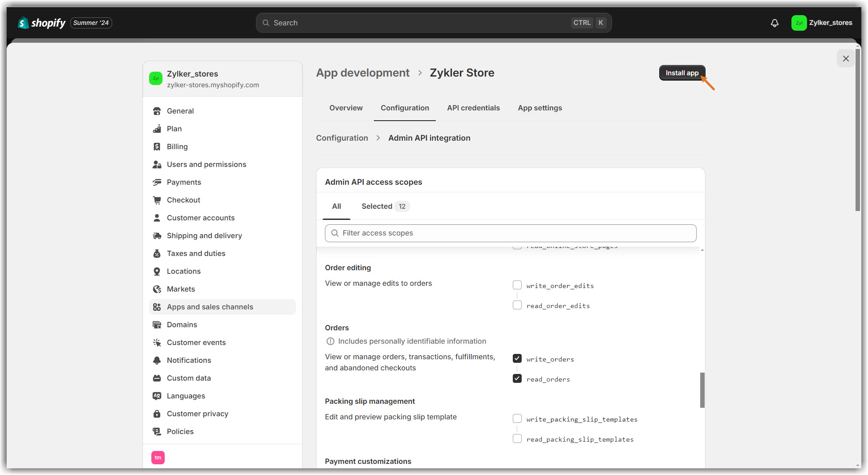Click the Locations pin icon

(157, 271)
